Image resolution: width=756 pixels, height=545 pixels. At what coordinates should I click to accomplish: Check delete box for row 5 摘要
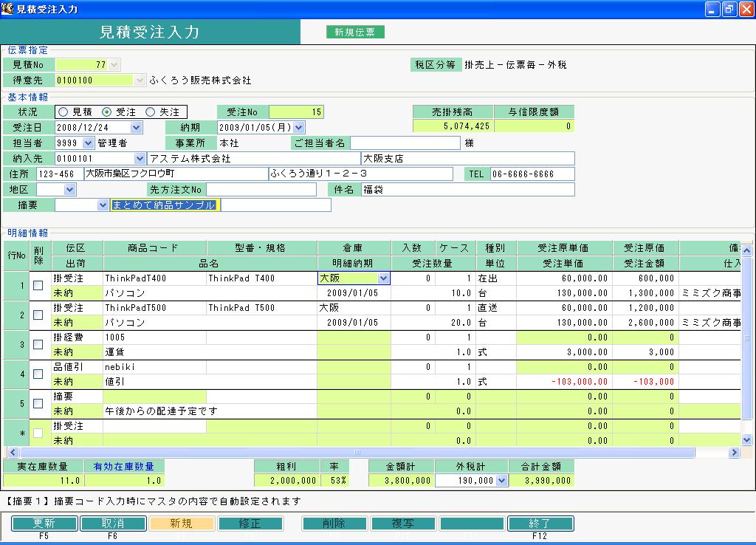(x=38, y=403)
